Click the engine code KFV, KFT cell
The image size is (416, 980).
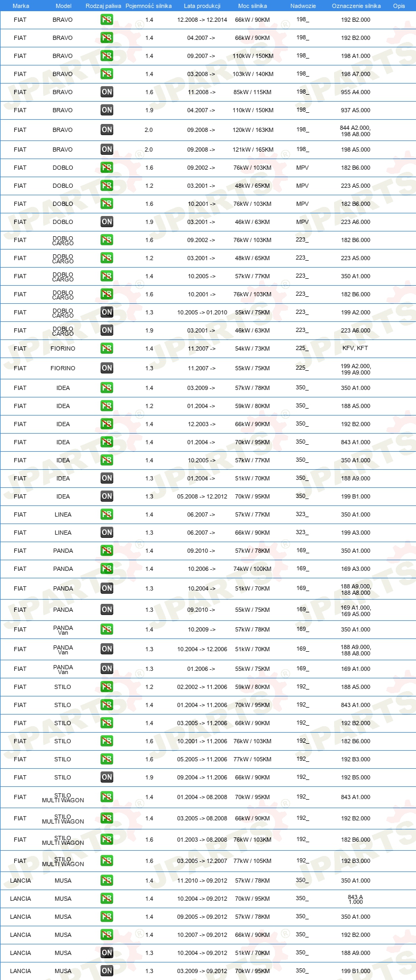pyautogui.click(x=355, y=348)
